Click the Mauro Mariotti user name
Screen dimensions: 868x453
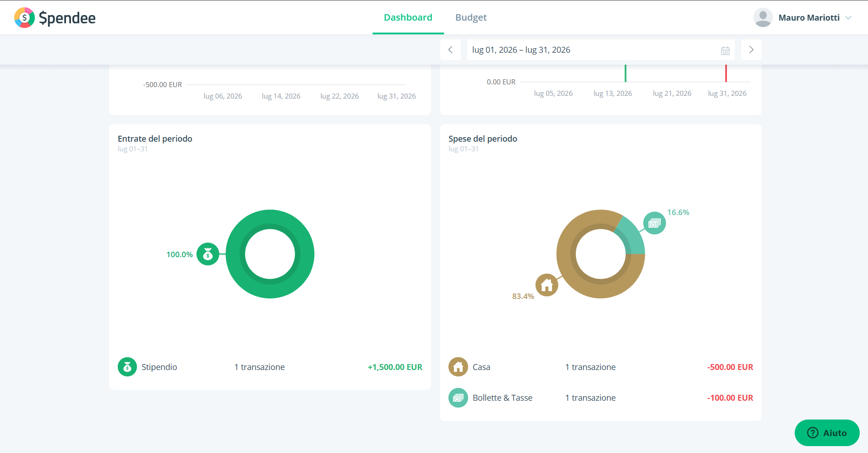coord(809,18)
